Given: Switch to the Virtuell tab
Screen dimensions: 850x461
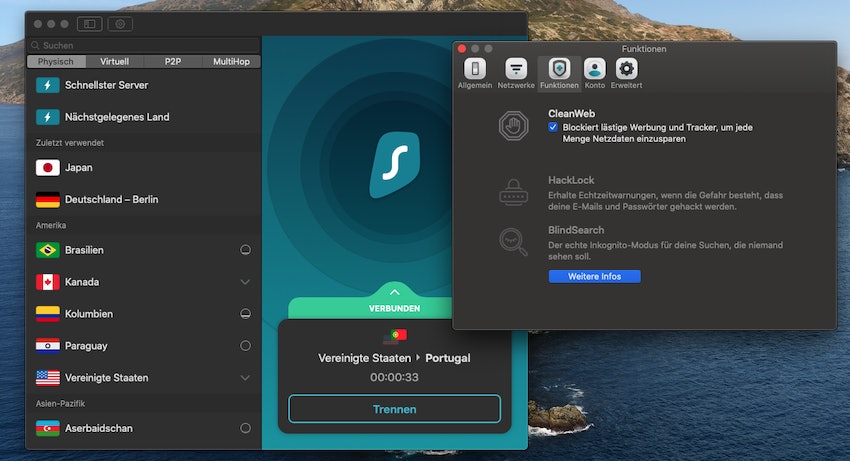Looking at the screenshot, I should 114,61.
